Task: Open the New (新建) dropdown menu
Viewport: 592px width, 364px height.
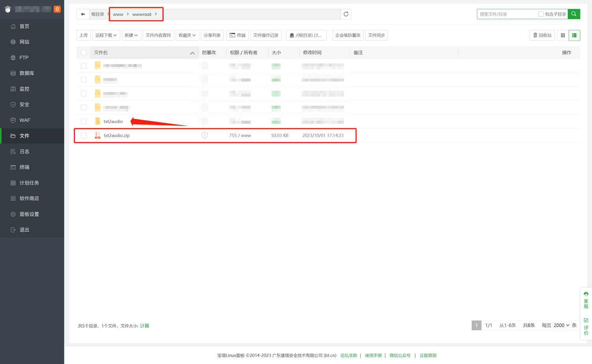Action: point(131,35)
